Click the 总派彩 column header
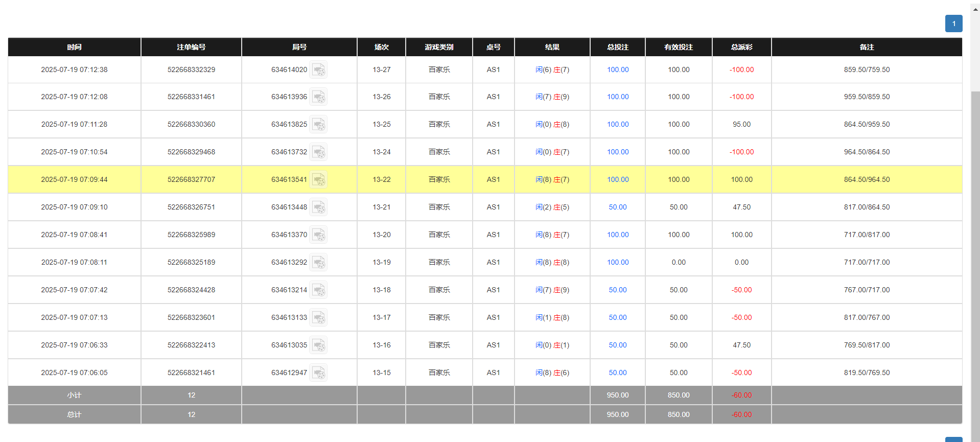Viewport: 980px width, 442px height. coord(741,47)
